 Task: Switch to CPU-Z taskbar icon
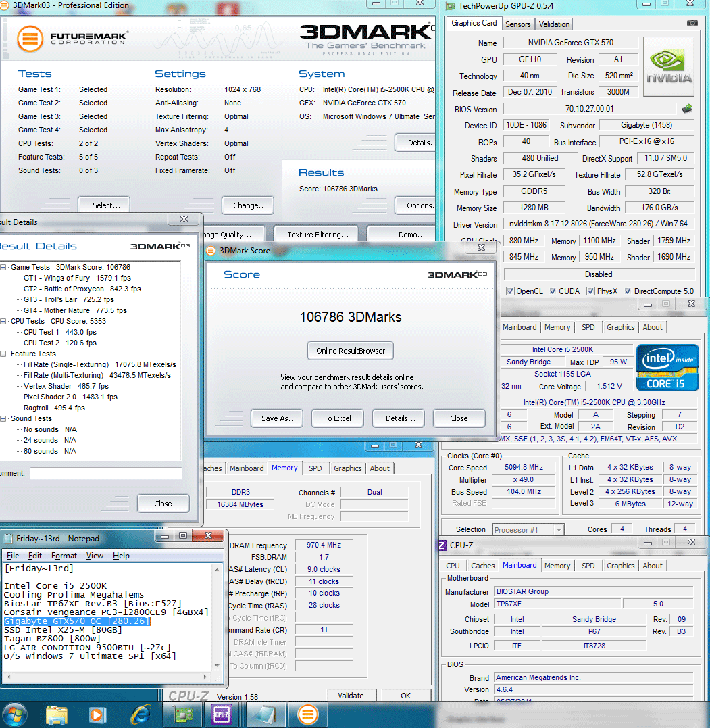point(222,715)
